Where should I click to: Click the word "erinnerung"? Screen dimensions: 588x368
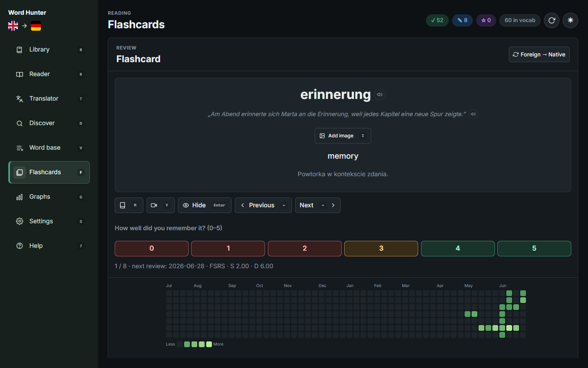coord(335,94)
